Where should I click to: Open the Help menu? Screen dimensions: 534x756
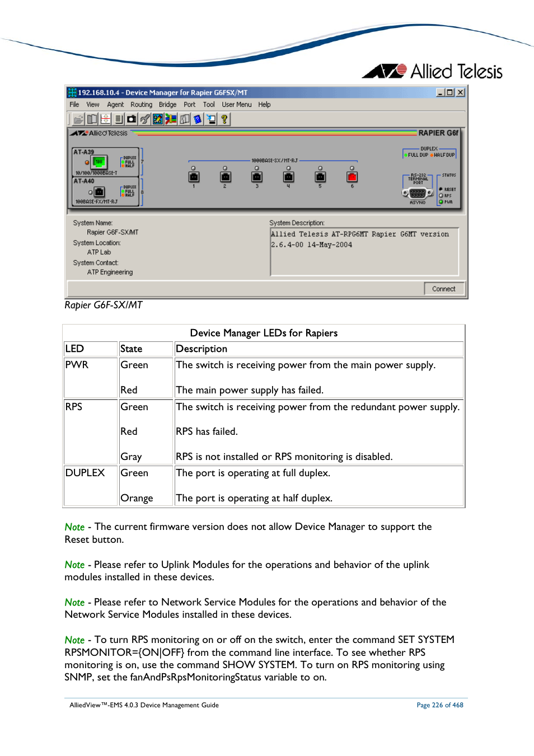coord(264,105)
